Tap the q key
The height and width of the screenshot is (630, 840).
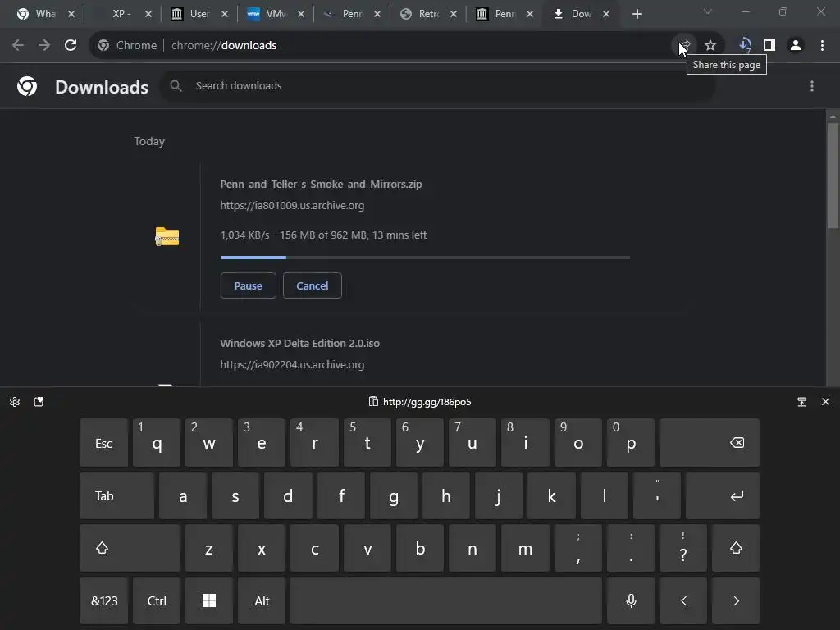157,443
